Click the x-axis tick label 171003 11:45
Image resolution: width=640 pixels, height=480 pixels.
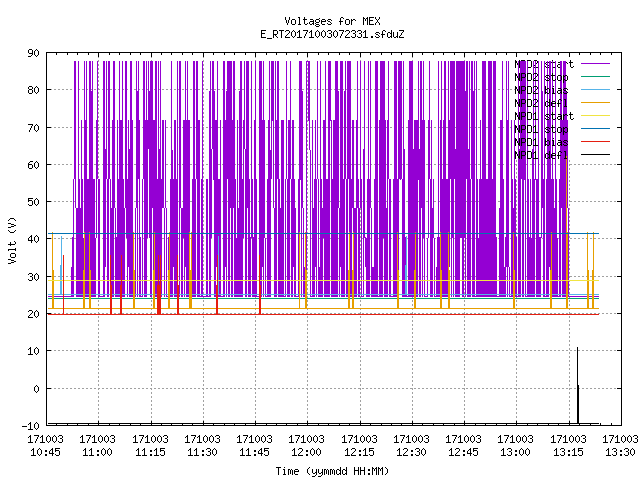(254, 446)
